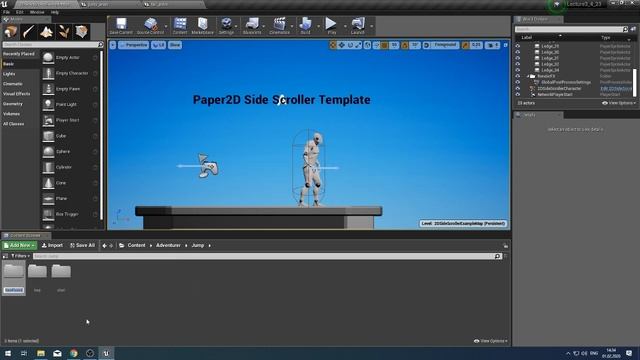
Task: Select the rotate gizmo tool in viewport
Action: click(350, 45)
